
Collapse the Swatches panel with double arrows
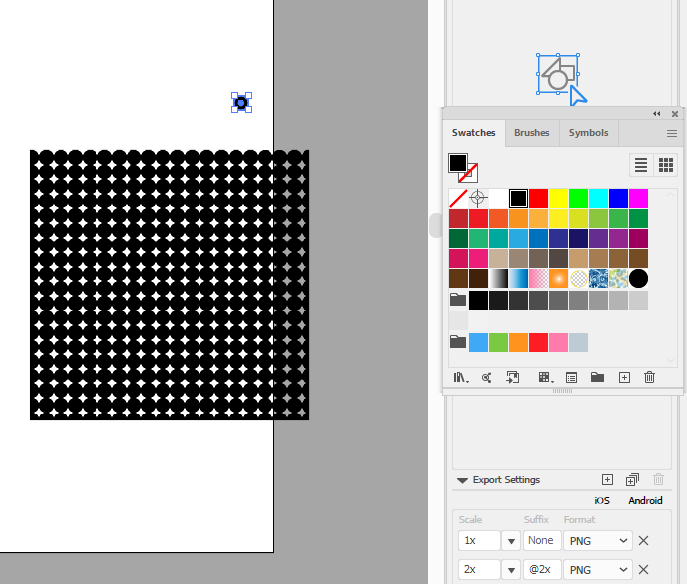656,114
